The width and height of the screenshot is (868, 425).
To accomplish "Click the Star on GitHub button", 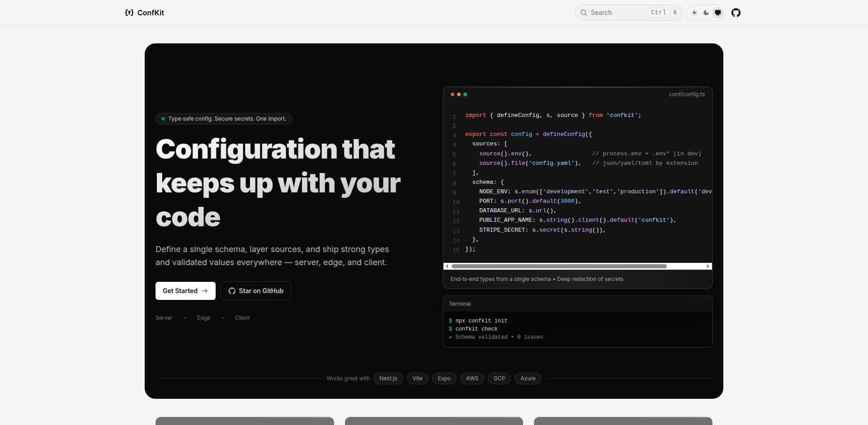I will pos(256,291).
